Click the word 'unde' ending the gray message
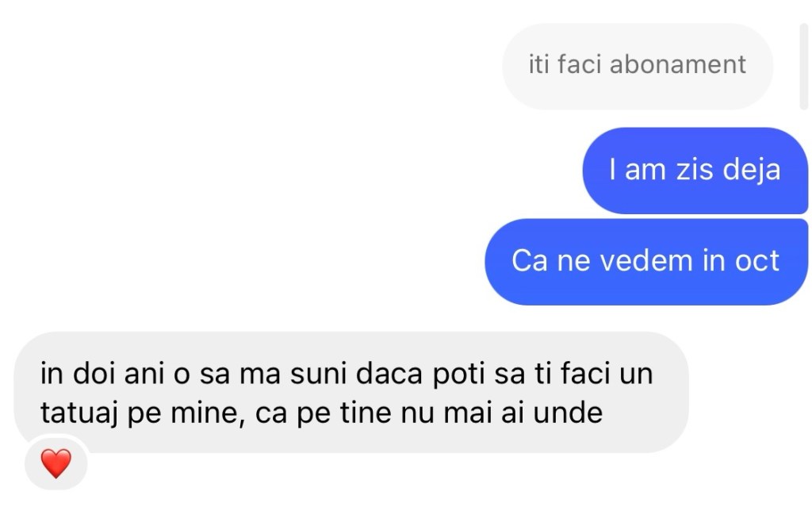 coord(573,413)
